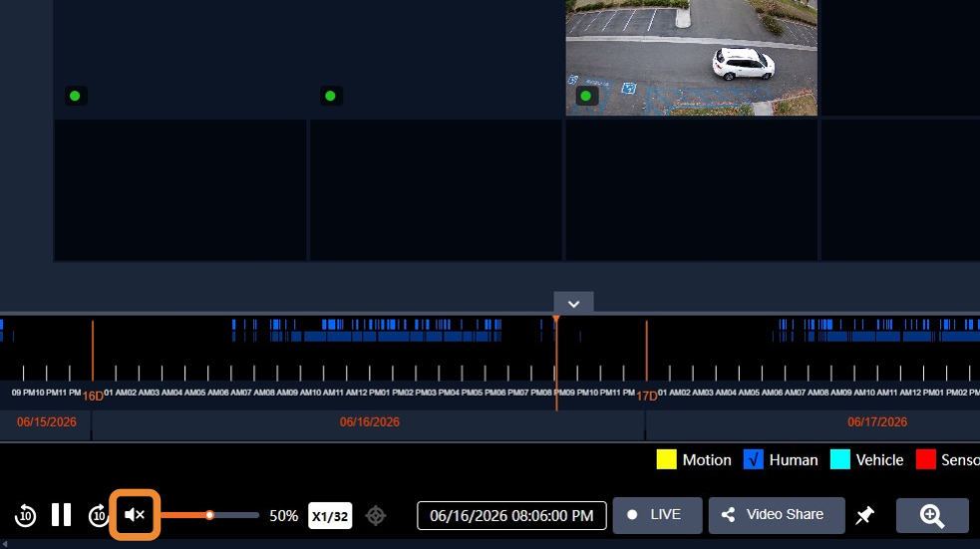Click the crosshair target icon
980x549 pixels.
coord(376,516)
